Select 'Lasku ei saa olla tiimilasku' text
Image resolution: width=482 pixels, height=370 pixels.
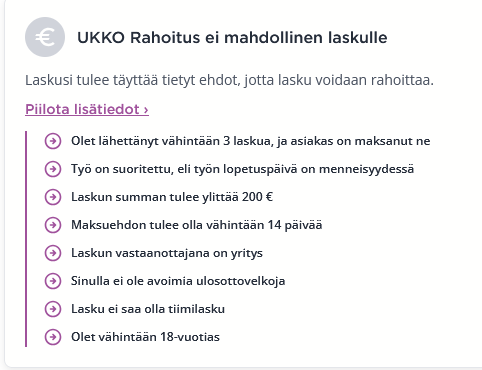click(148, 309)
